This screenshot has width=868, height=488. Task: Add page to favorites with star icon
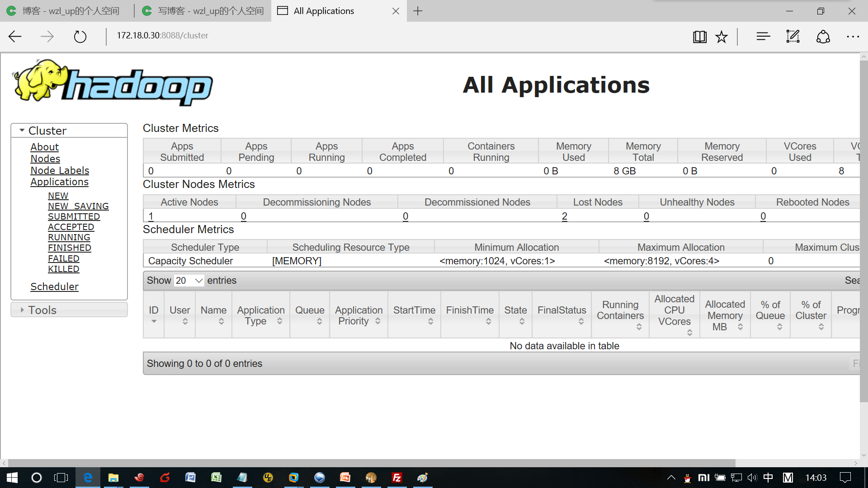(x=722, y=37)
